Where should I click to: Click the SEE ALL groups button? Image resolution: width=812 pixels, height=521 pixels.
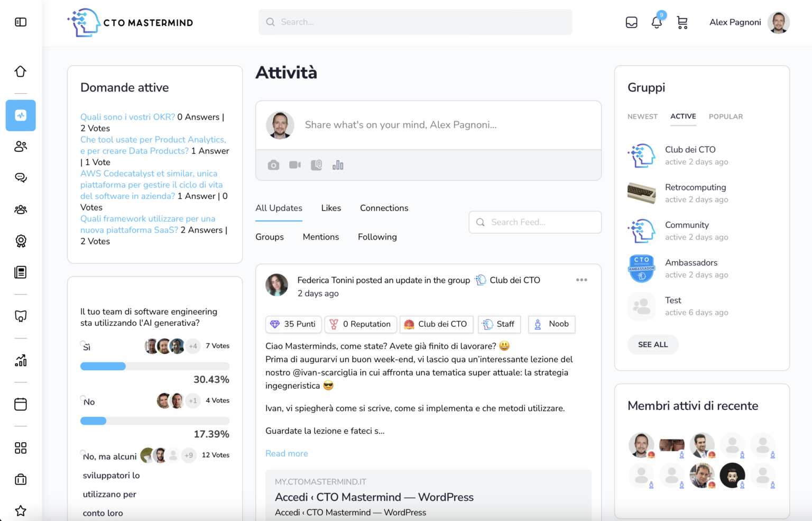click(x=653, y=344)
